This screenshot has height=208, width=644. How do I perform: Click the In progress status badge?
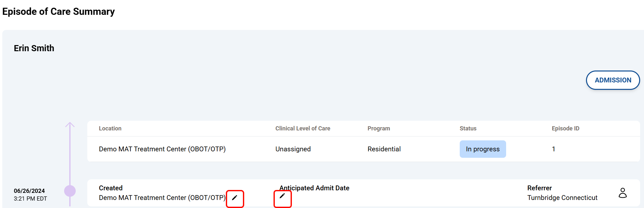(482, 149)
